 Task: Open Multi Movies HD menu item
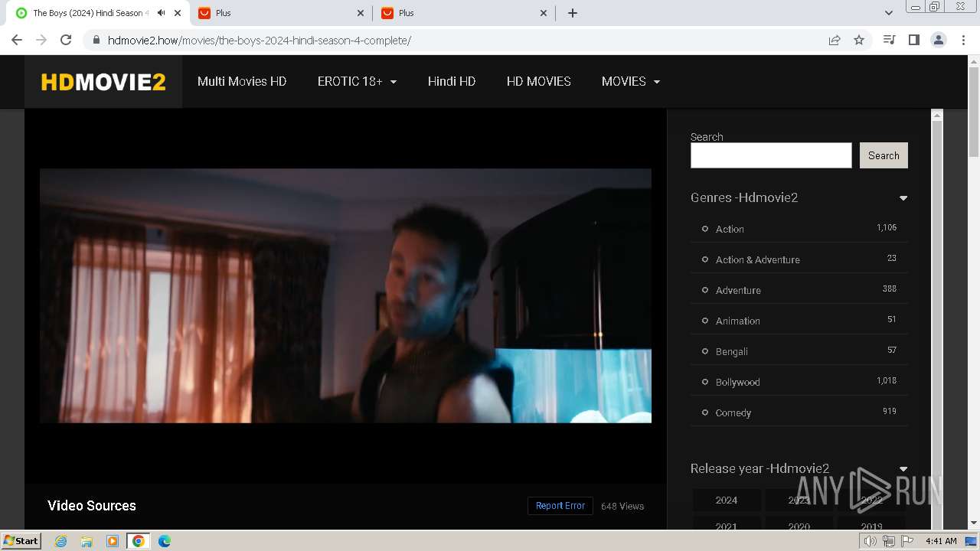[242, 81]
